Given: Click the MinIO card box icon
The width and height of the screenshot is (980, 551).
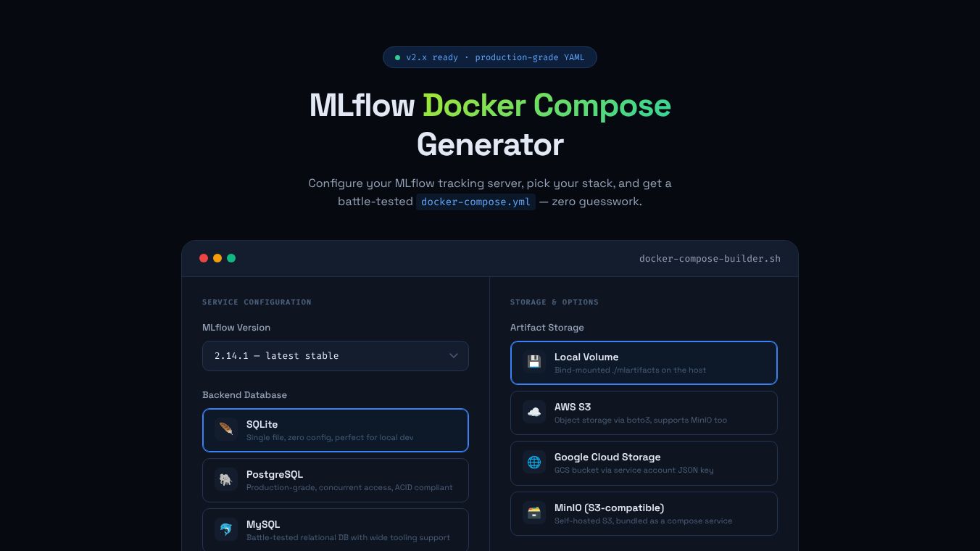Looking at the screenshot, I should [x=534, y=513].
